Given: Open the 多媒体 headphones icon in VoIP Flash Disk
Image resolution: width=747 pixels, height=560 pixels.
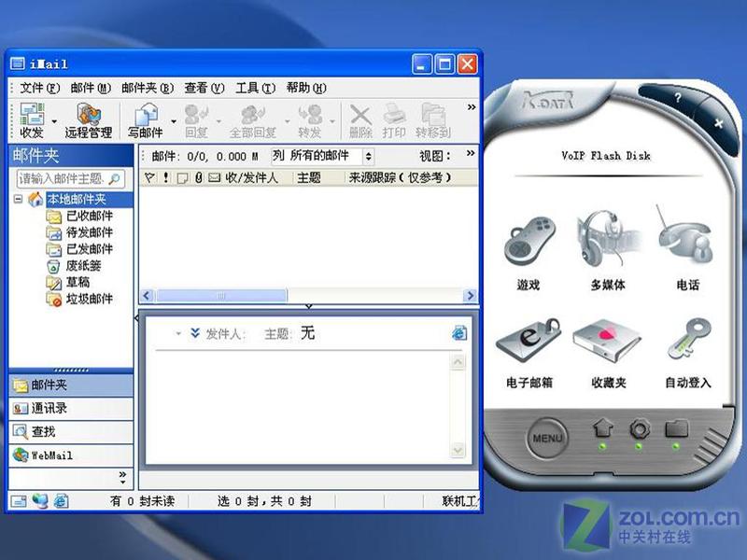Looking at the screenshot, I should pos(609,238).
